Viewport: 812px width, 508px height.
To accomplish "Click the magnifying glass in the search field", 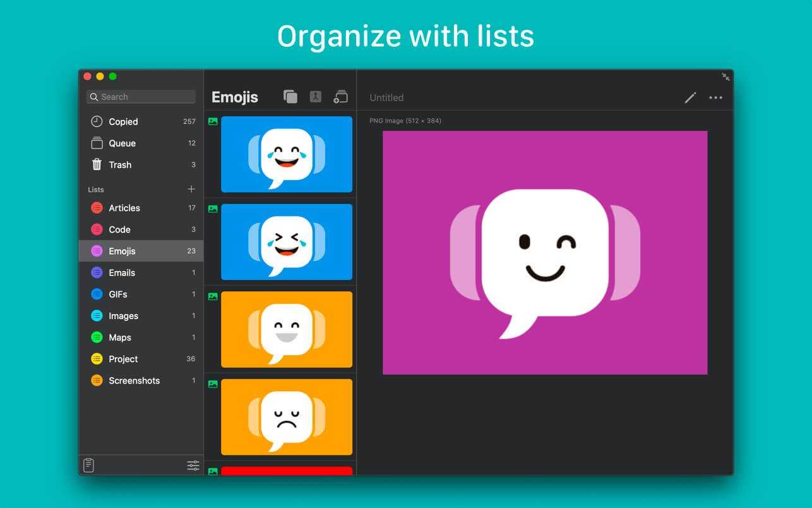I will coord(94,96).
